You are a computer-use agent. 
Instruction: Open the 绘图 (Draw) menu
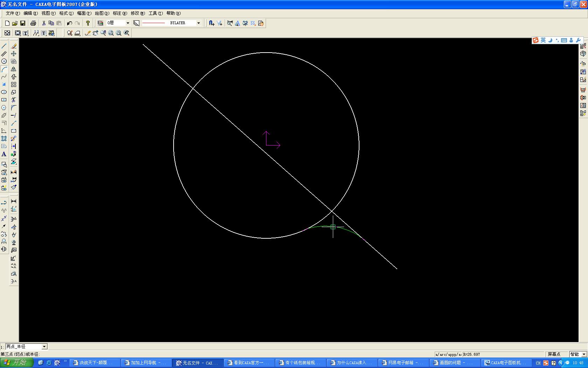click(x=102, y=13)
